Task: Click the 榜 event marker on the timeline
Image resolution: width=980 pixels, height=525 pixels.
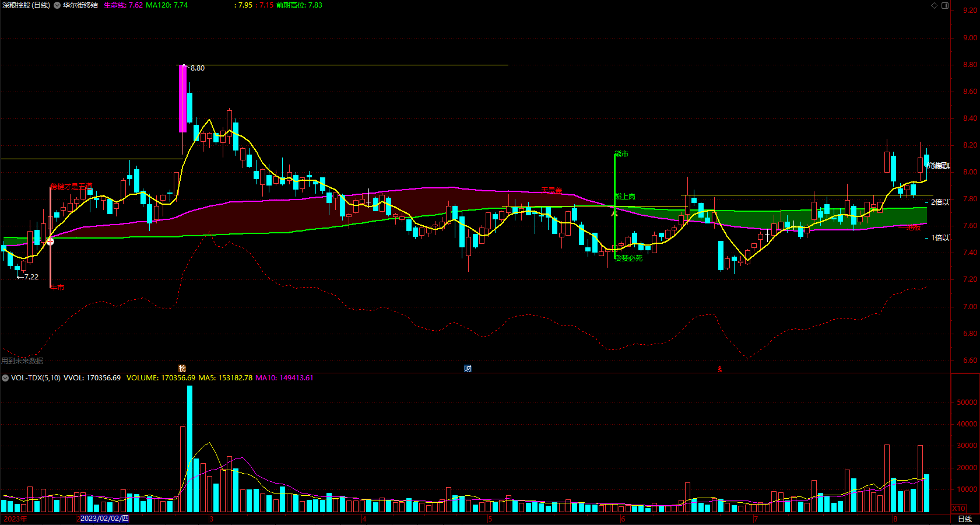Action: (x=182, y=368)
